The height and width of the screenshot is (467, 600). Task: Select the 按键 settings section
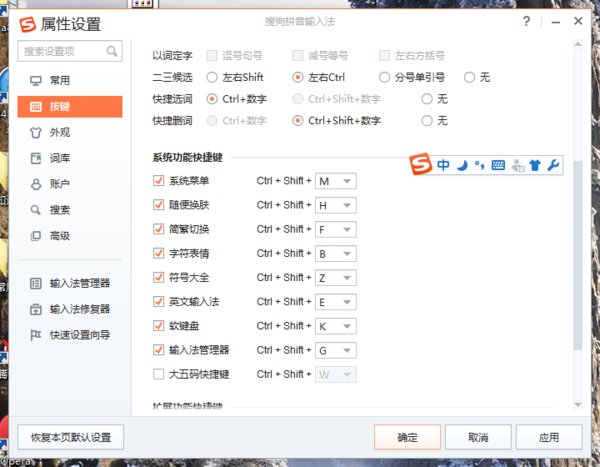70,106
